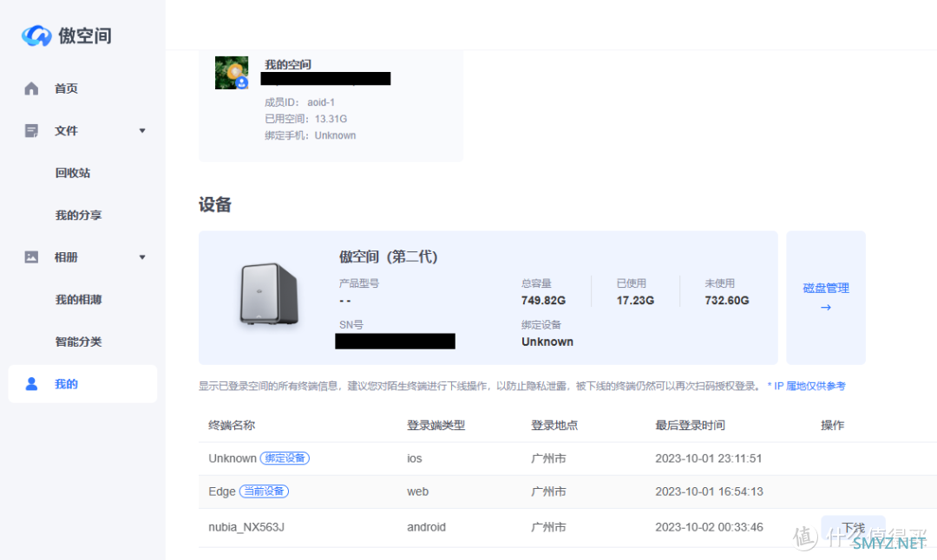
Task: Click the * IP 属地仅供参考 note
Action: (806, 387)
